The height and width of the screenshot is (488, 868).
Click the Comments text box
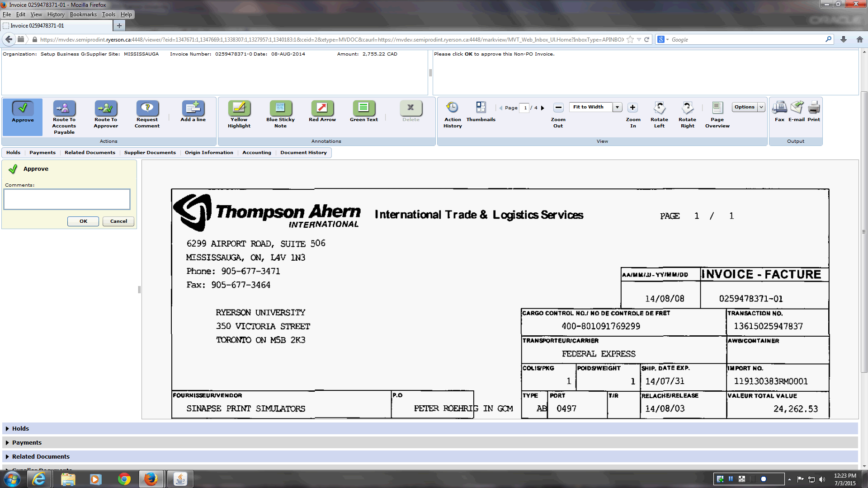[67, 199]
